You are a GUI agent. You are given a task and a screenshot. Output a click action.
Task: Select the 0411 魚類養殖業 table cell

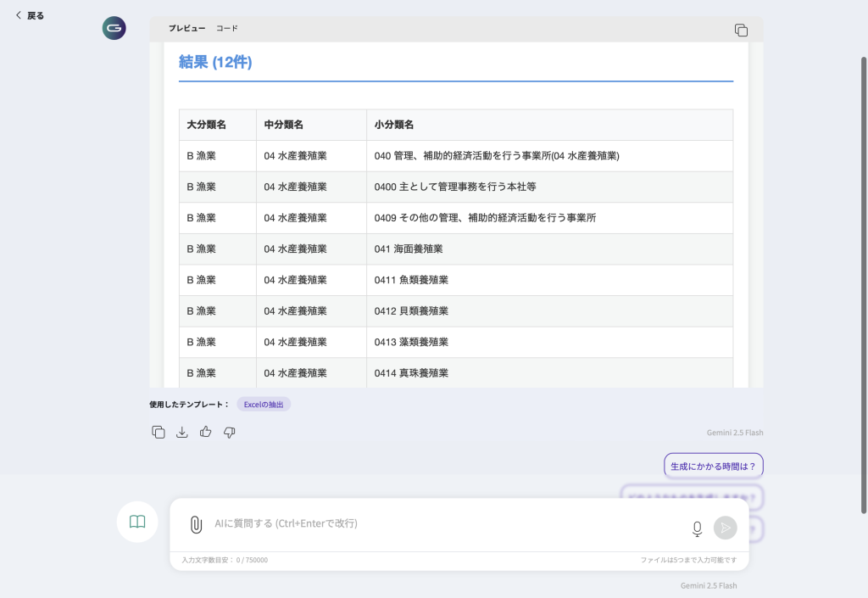click(411, 280)
